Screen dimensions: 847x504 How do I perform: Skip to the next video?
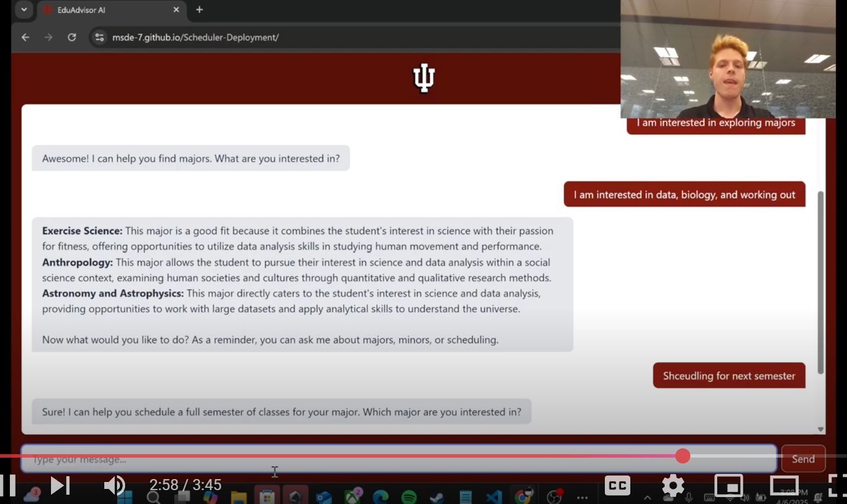point(60,485)
